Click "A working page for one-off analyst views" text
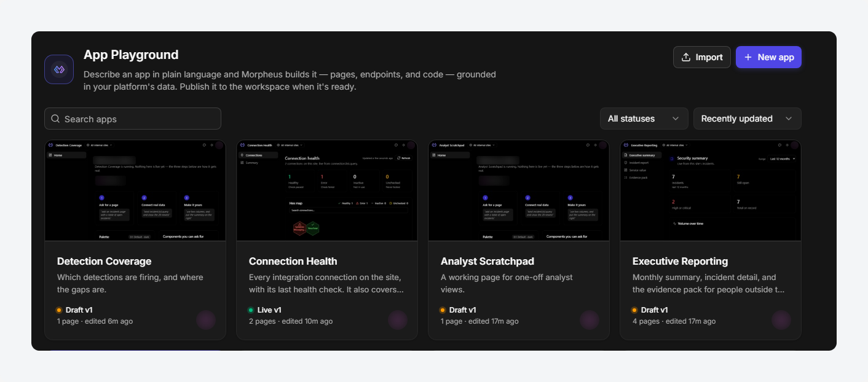This screenshot has height=382, width=868. [x=507, y=283]
